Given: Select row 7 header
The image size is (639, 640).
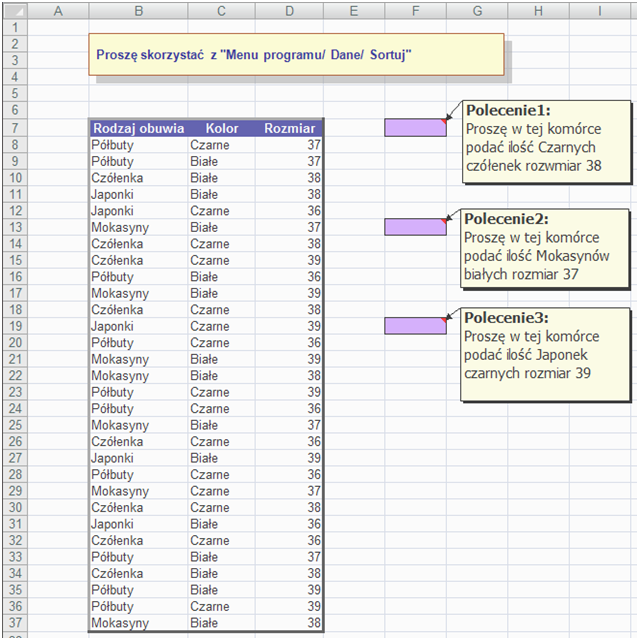Looking at the screenshot, I should tap(12, 128).
